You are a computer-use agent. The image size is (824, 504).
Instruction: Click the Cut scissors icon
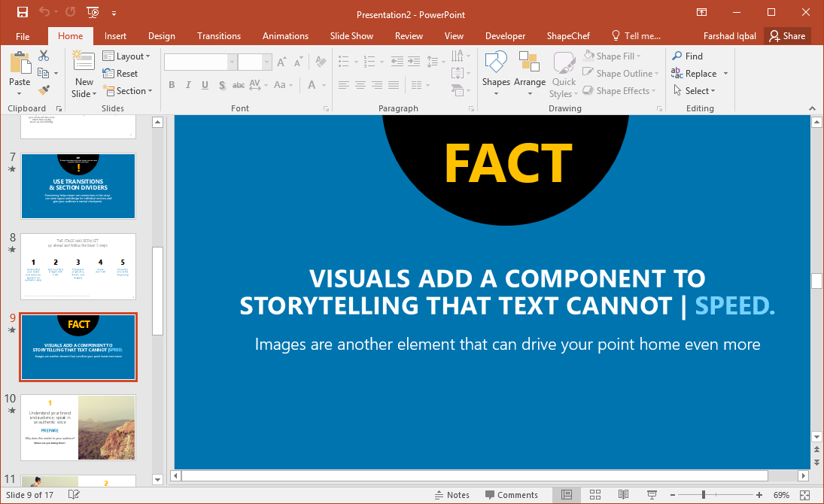44,56
